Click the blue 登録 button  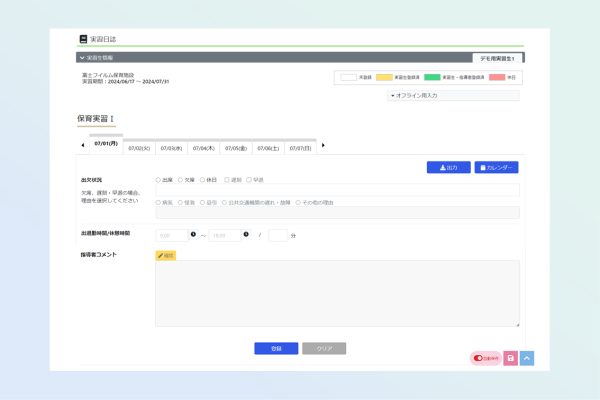tap(276, 348)
